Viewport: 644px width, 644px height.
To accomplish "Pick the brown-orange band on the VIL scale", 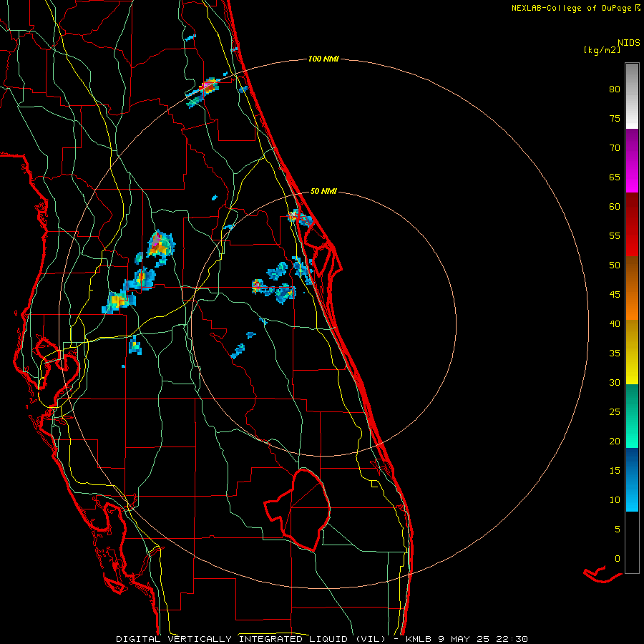I will click(632, 288).
